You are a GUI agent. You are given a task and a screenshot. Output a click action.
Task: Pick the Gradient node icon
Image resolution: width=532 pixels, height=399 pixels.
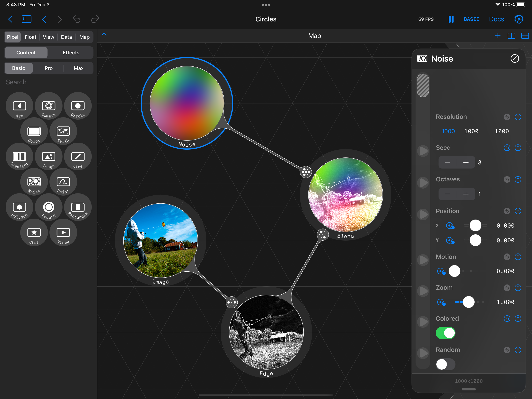point(19,157)
